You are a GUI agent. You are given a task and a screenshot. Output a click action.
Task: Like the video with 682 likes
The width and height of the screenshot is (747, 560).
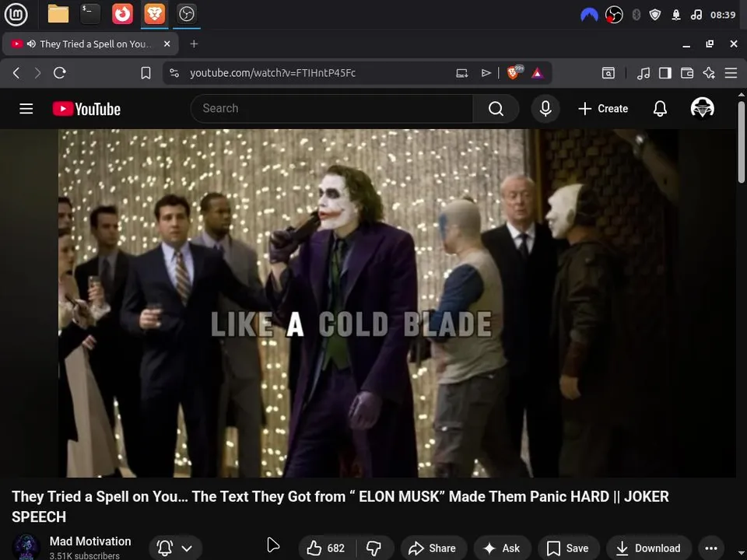tap(327, 548)
